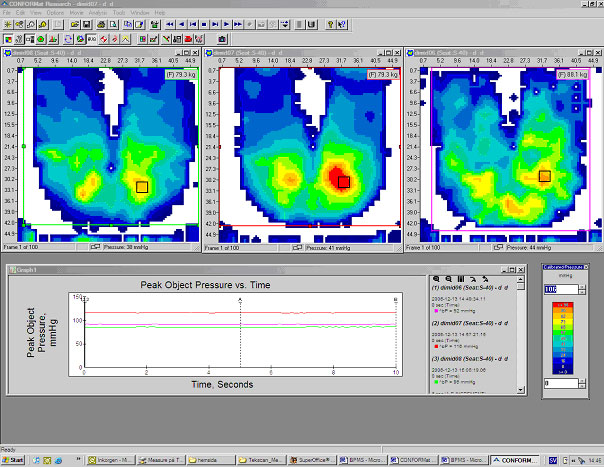The height and width of the screenshot is (468, 604).
Task: Zoom in on the graph with magnifier icon
Action: pyautogui.click(x=437, y=278)
